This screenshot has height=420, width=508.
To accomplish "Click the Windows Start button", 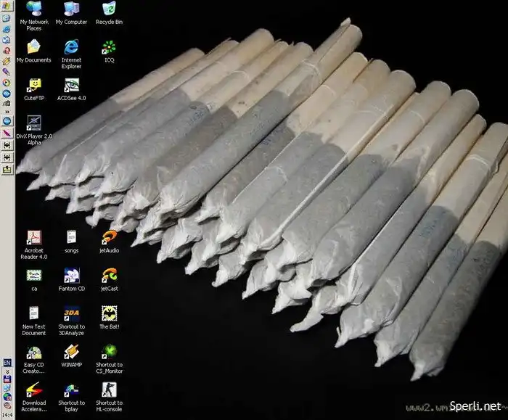I will (x=7, y=7).
